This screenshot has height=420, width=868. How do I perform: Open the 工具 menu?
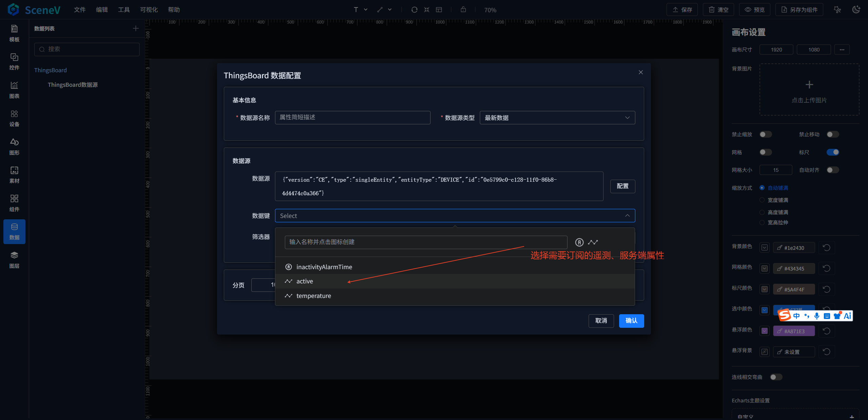pyautogui.click(x=124, y=10)
